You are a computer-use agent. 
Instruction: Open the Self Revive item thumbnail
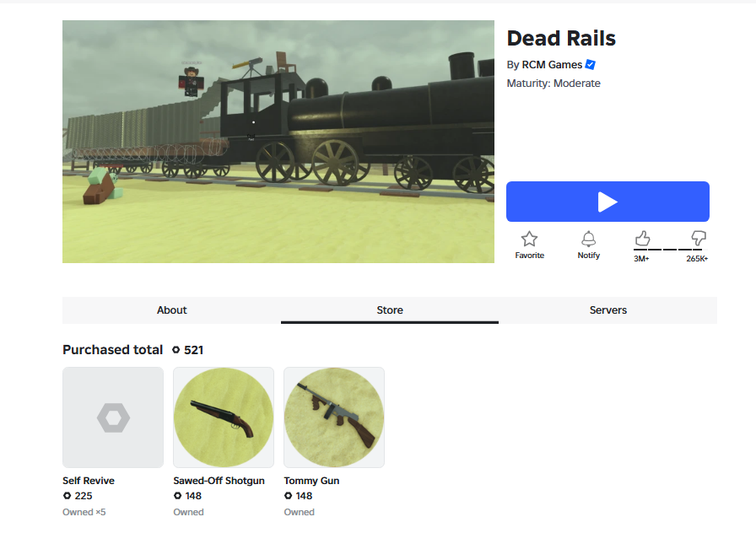tap(113, 417)
